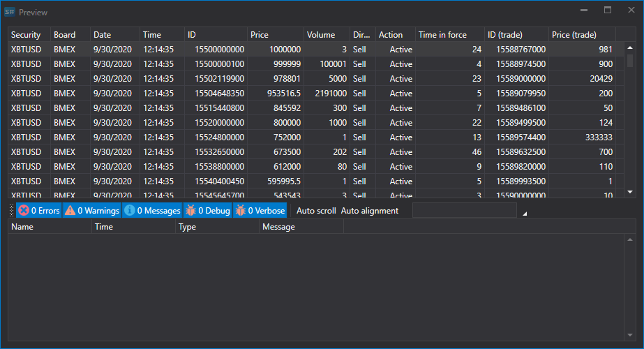Toggle the Debug filter button
The height and width of the screenshot is (349, 644).
pos(208,211)
